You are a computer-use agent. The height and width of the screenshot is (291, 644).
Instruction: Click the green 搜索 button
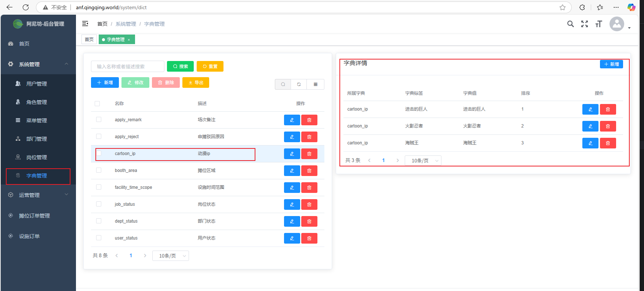click(x=180, y=67)
